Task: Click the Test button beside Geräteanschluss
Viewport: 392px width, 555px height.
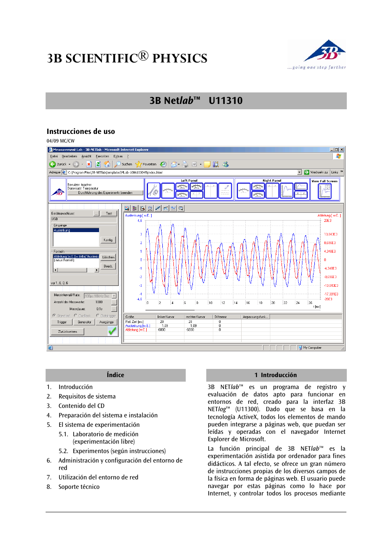Action: pyautogui.click(x=109, y=214)
